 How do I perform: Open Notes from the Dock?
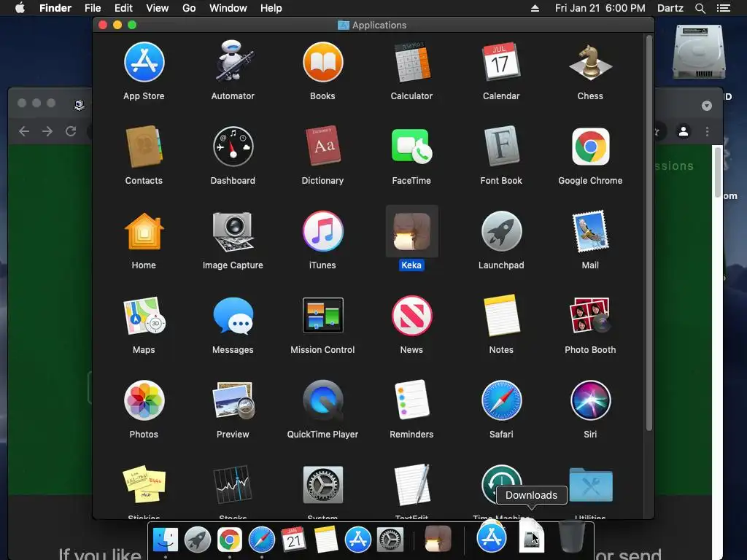click(326, 540)
